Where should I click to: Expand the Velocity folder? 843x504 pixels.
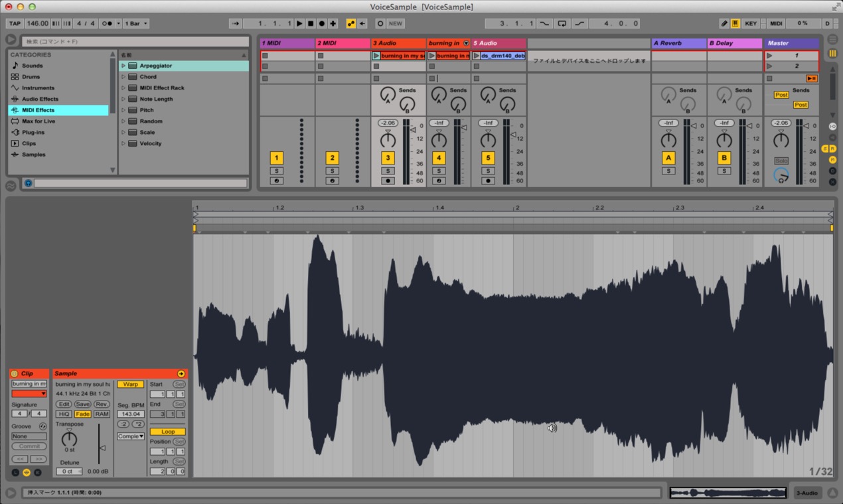point(123,143)
